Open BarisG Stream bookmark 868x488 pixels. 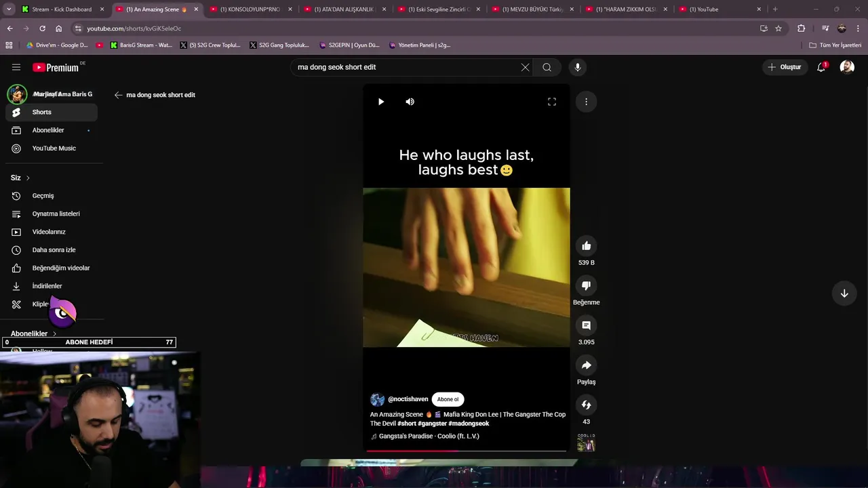[141, 45]
